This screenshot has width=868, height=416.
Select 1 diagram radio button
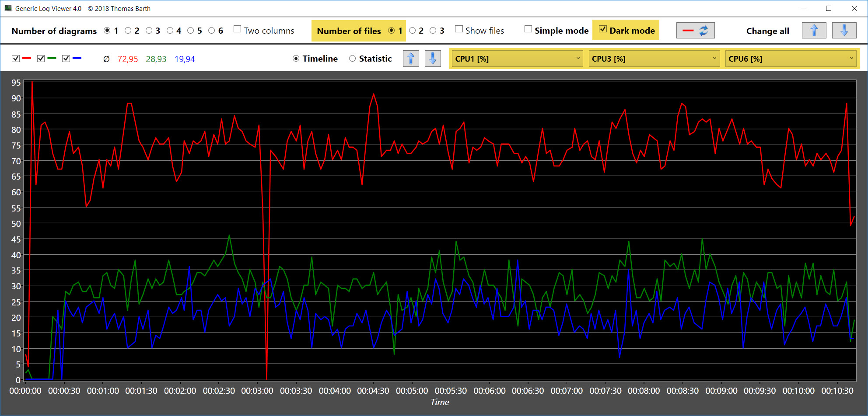click(107, 31)
